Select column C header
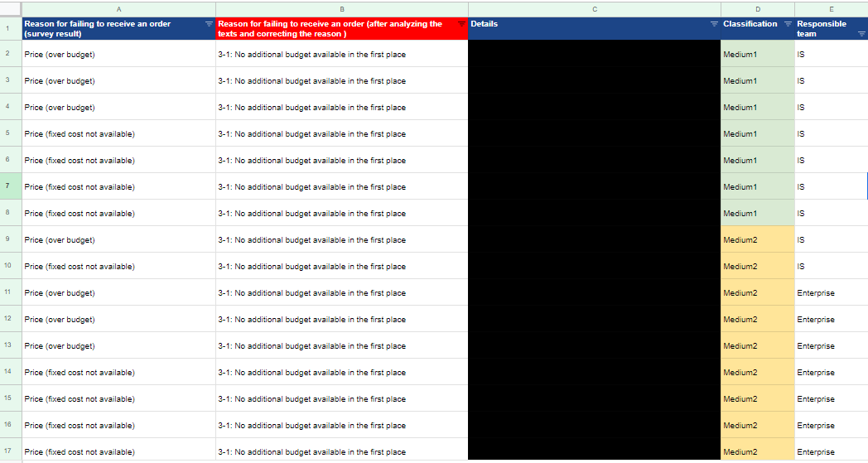The height and width of the screenshot is (463, 868). [595, 9]
